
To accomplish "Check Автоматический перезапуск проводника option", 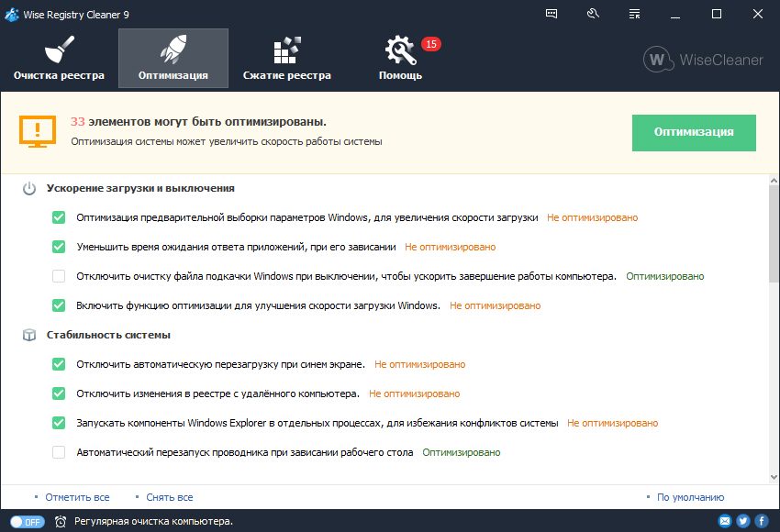I will click(59, 452).
